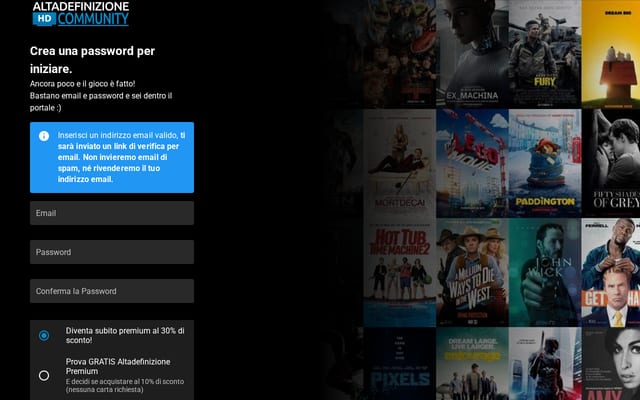The height and width of the screenshot is (400, 640).
Task: Click the blue email verification notice text
Action: [121, 157]
